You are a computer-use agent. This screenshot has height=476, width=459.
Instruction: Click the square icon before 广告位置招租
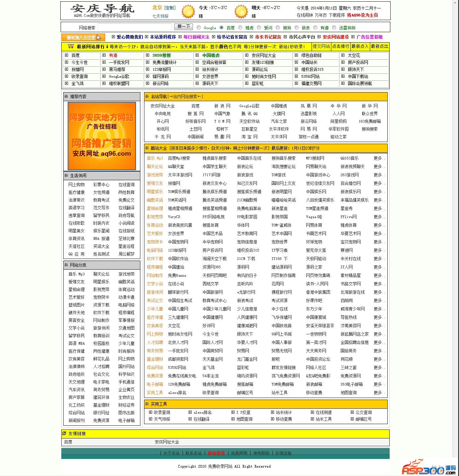(x=353, y=37)
